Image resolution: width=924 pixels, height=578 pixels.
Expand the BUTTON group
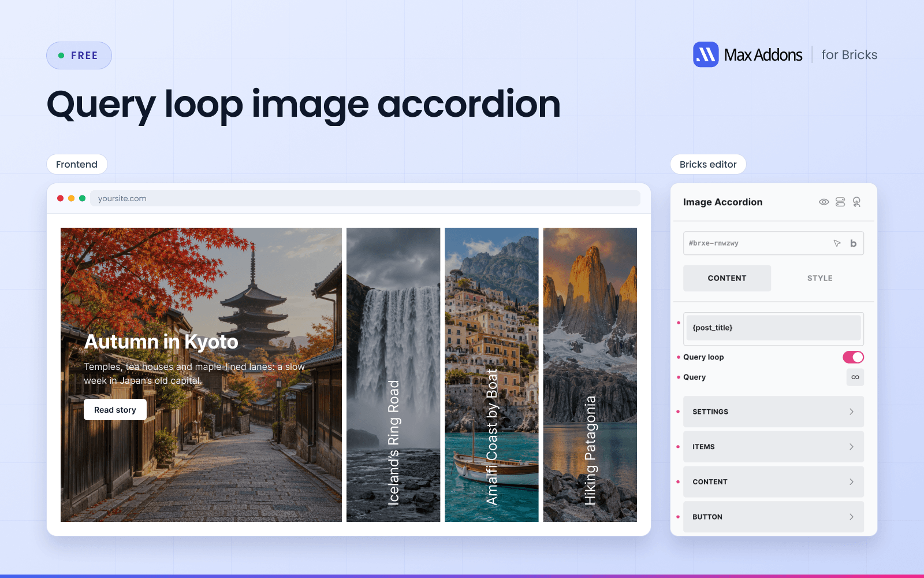pyautogui.click(x=773, y=517)
